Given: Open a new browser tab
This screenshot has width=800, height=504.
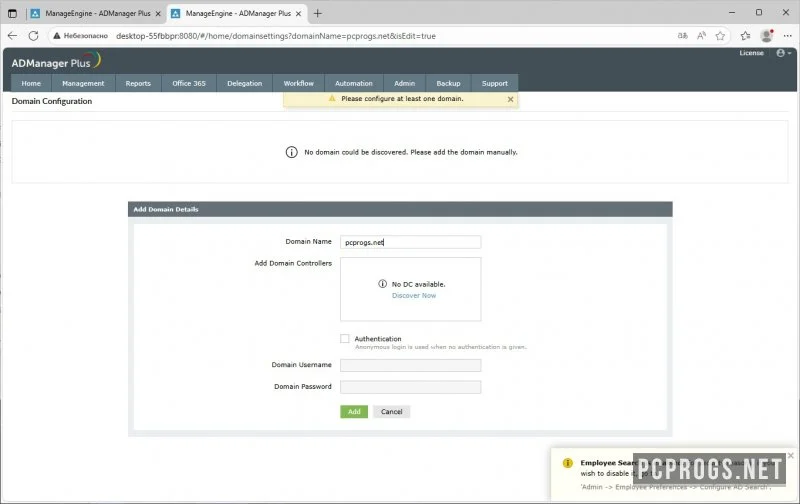Looking at the screenshot, I should pos(317,13).
